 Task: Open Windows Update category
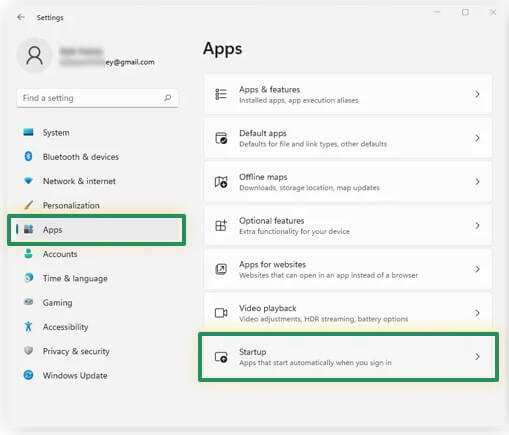click(x=97, y=375)
